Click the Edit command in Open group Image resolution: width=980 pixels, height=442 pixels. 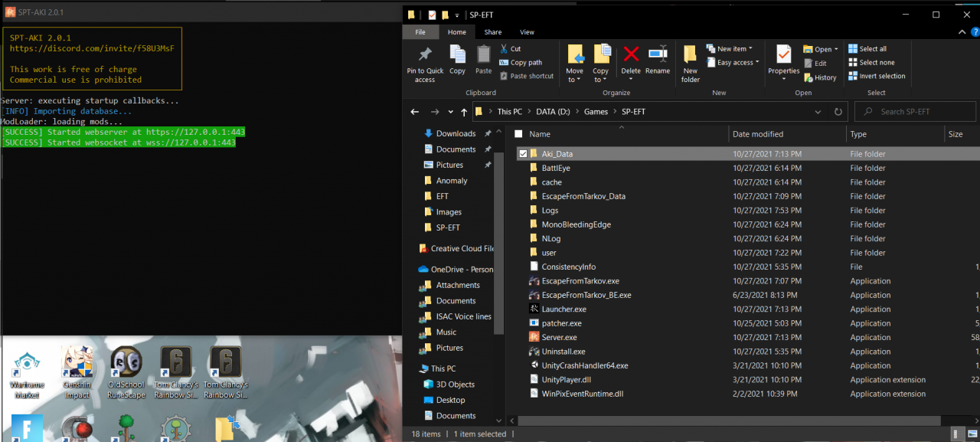click(815, 64)
